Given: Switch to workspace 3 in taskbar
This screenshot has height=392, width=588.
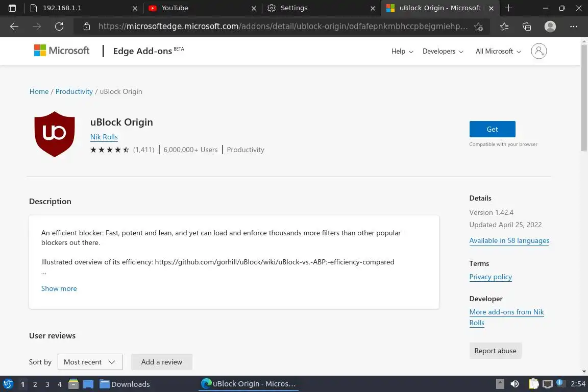Looking at the screenshot, I should 47,384.
